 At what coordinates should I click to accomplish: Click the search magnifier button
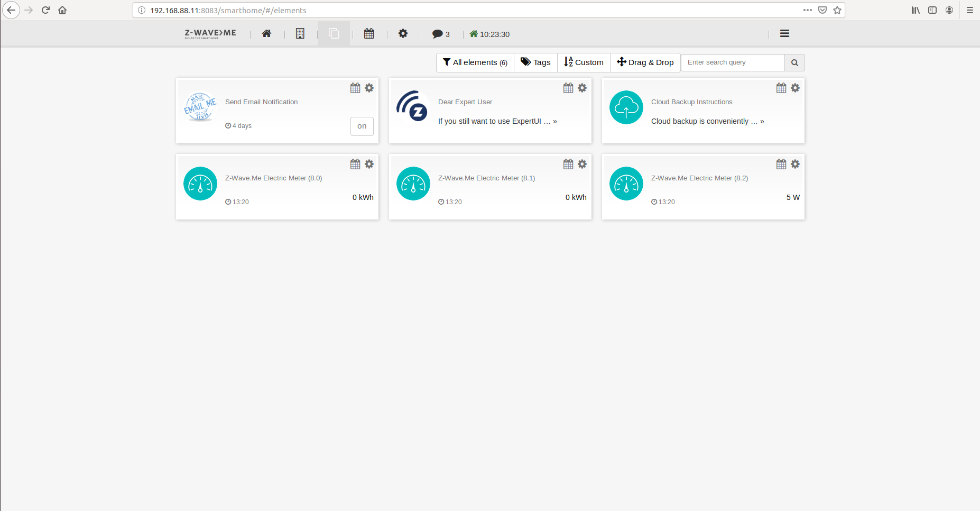tap(794, 62)
